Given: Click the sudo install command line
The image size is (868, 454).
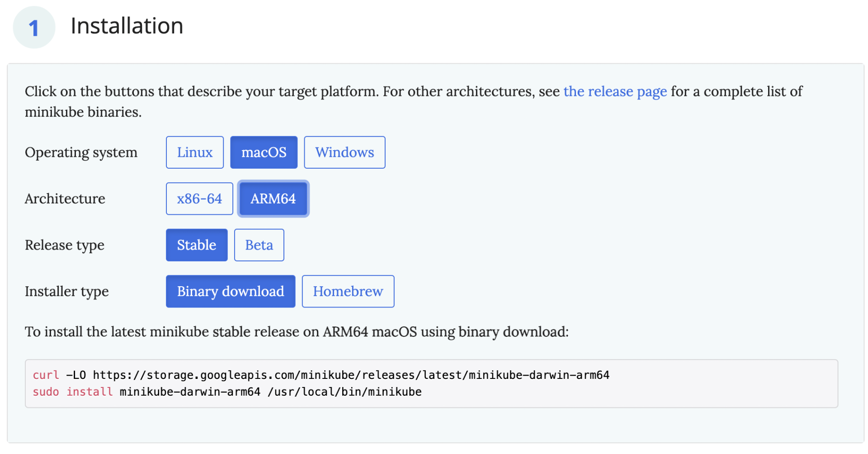Looking at the screenshot, I should tap(227, 392).
